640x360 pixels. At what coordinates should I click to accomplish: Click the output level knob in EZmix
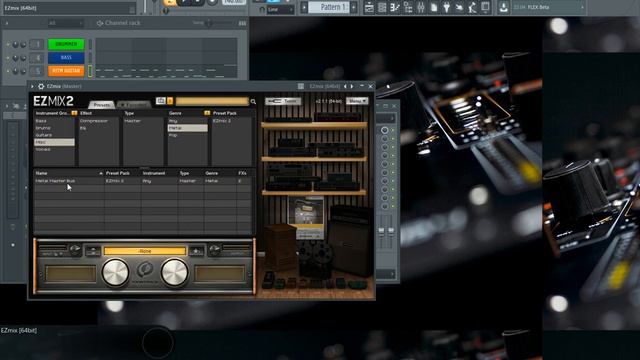pyautogui.click(x=215, y=249)
